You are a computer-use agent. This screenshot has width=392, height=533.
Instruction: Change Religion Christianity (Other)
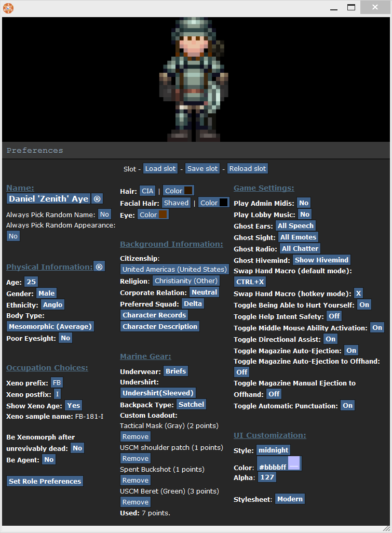click(x=186, y=281)
